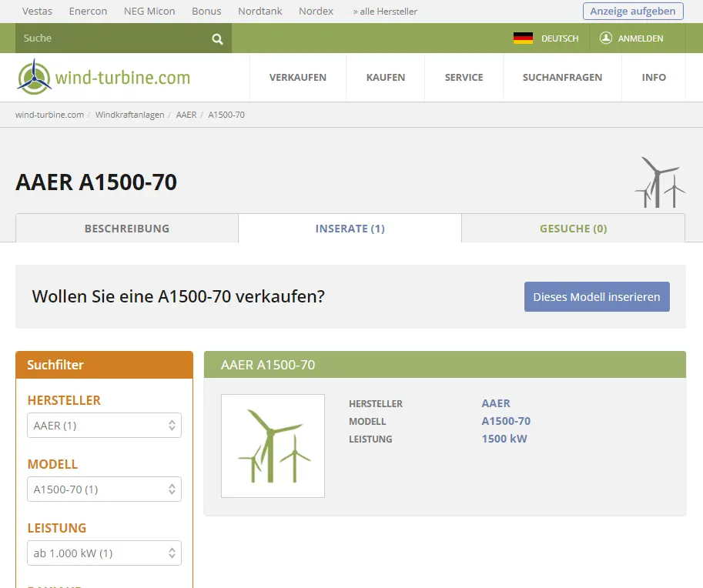Switch to the Gesuche (0) tab
This screenshot has width=703, height=588.
pyautogui.click(x=573, y=229)
